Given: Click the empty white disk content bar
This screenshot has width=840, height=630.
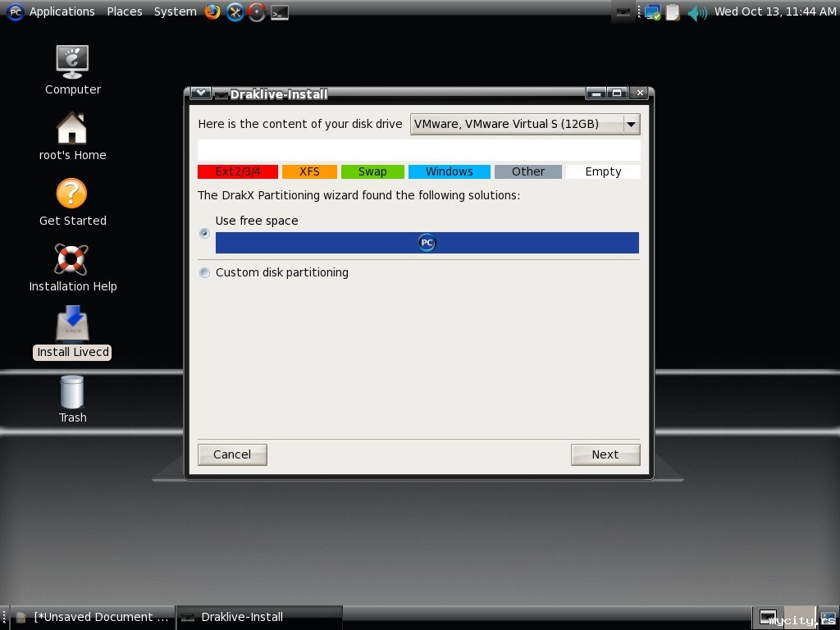Looking at the screenshot, I should pyautogui.click(x=419, y=150).
